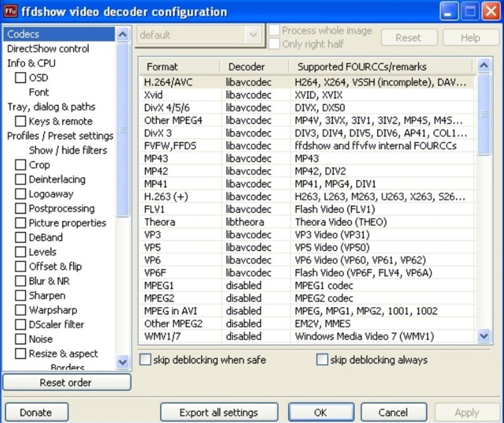Click the ffdshow icon in title bar
Viewport: 504px width, 423px height.
pos(11,11)
